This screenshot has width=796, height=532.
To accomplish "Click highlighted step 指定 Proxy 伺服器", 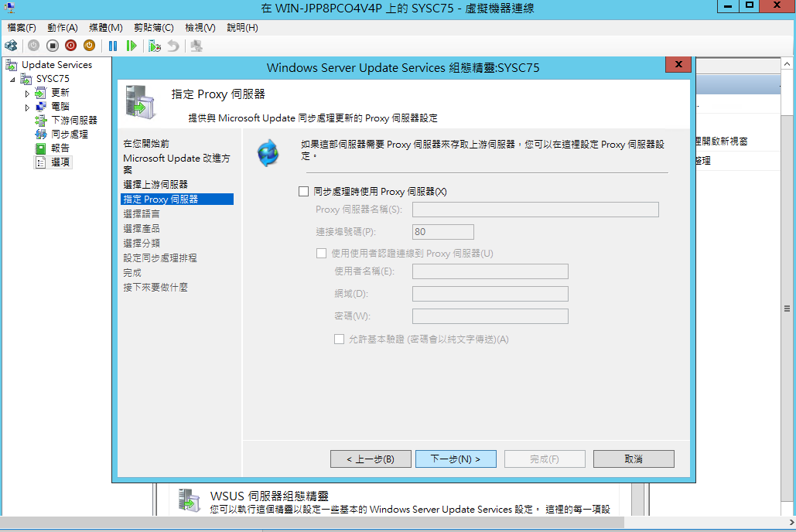I will pyautogui.click(x=177, y=199).
